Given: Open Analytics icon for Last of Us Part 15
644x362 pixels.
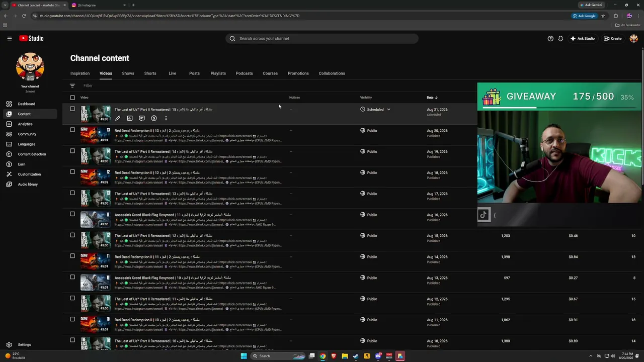Looking at the screenshot, I should pos(130,119).
